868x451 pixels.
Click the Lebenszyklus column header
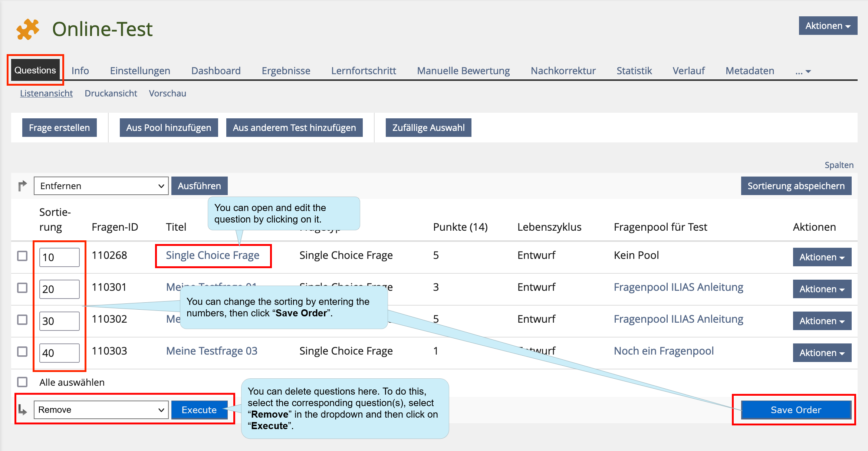549,227
